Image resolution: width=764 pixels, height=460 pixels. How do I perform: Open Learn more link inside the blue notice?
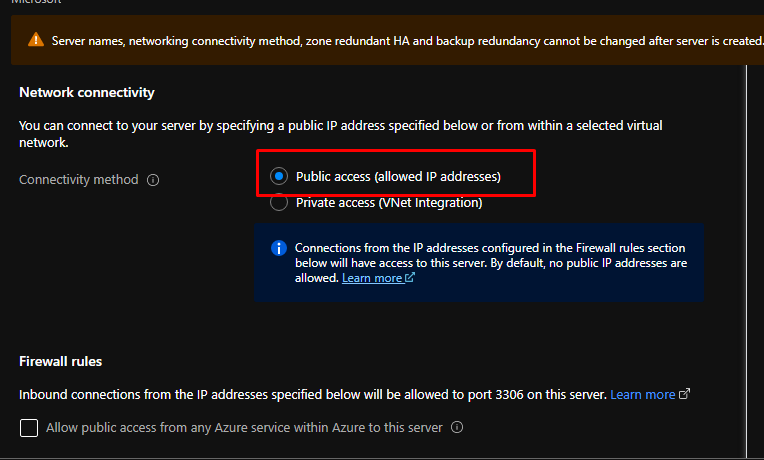(x=372, y=278)
